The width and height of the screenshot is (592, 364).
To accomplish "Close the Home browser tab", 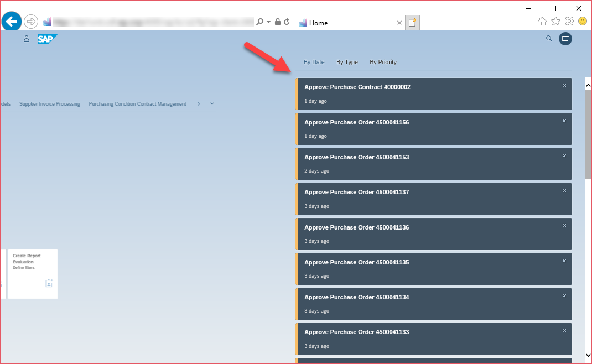I will [x=399, y=23].
